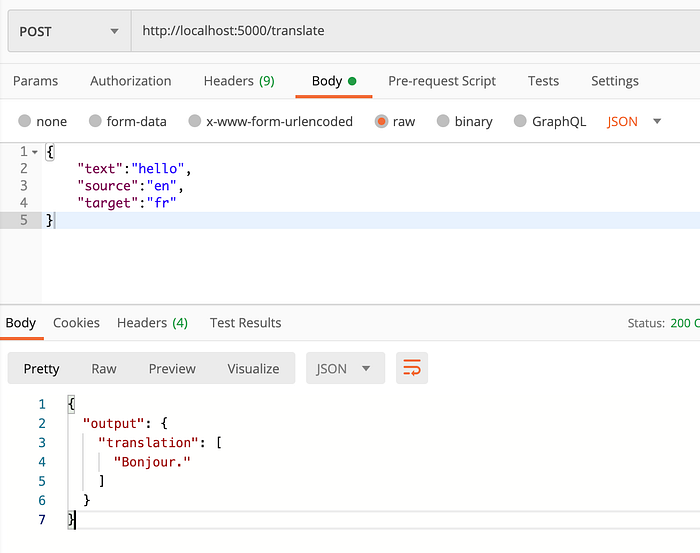700x553 pixels.
Task: Select the raw body radio button
Action: pos(381,121)
